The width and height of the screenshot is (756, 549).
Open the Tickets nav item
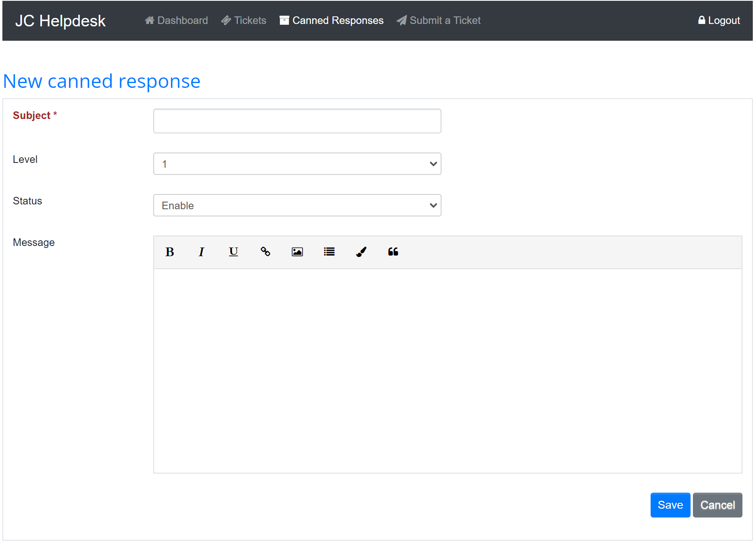(x=244, y=20)
